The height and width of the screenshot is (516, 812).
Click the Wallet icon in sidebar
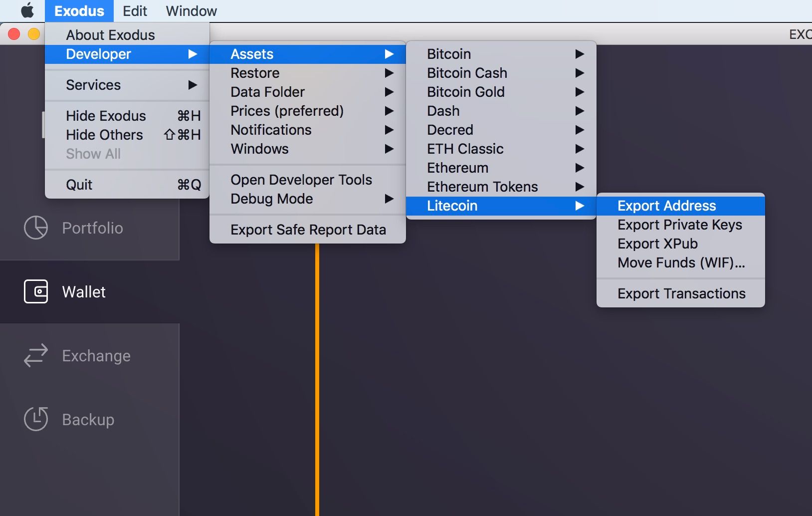(x=36, y=291)
